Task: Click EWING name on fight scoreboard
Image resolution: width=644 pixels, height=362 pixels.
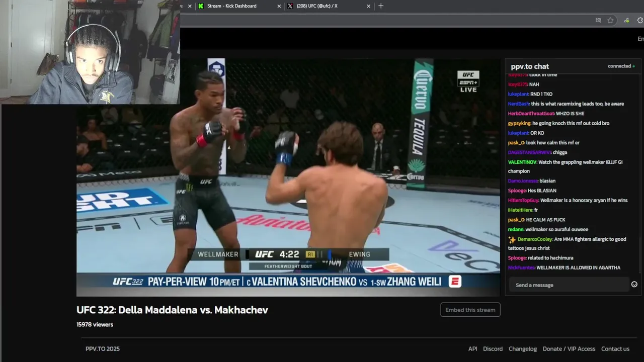Action: [x=359, y=254]
